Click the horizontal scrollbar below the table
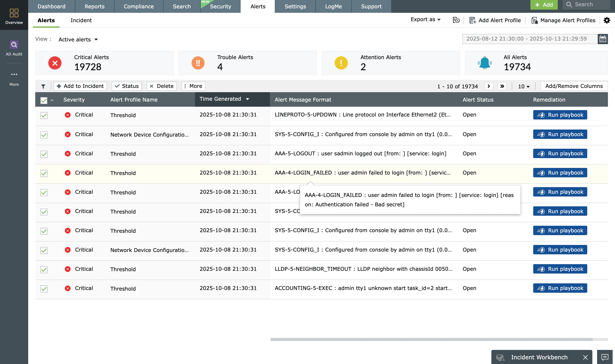 tap(431, 339)
